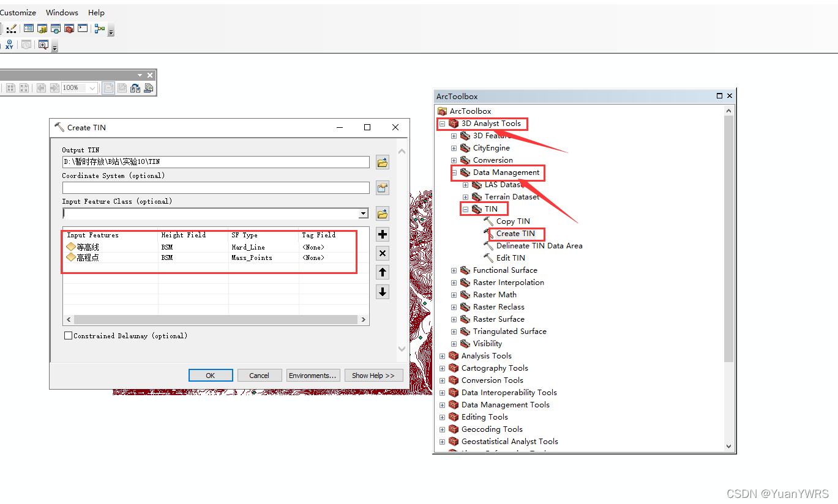Screen dimensions: 838x504
Task: Click the layout Go Back to Extent arrow
Action: click(41, 88)
